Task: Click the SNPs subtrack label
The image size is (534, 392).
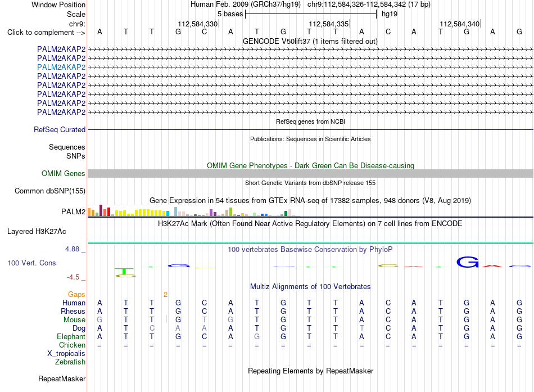Action: [76, 156]
